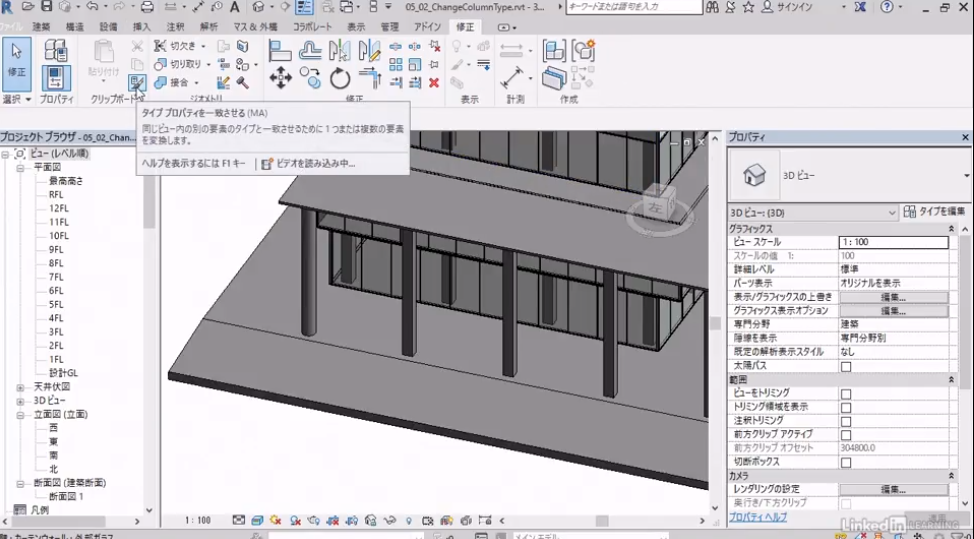Click the タイプを編集 button
Viewport: 974px width, 539px height.
point(935,212)
